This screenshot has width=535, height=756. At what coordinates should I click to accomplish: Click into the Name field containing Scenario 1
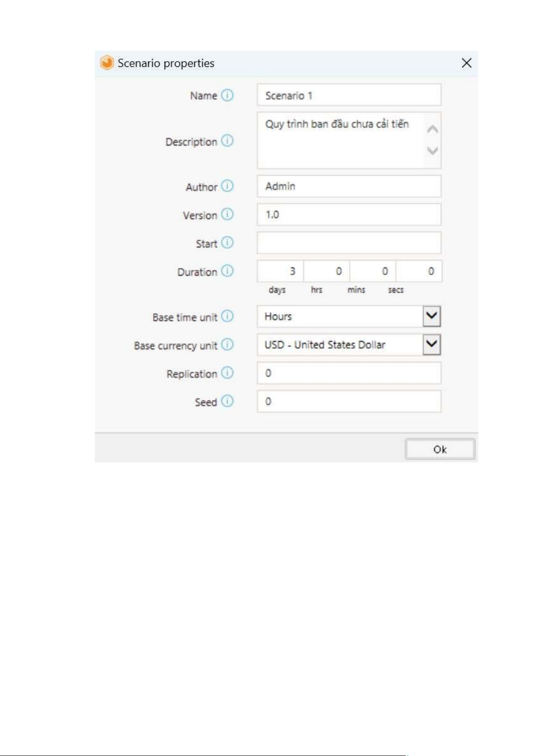[349, 95]
